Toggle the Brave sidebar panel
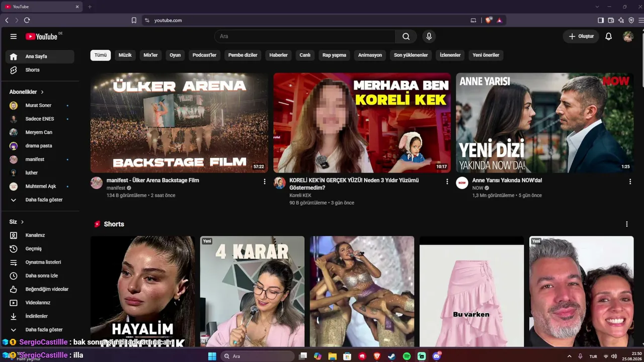The height and width of the screenshot is (362, 644). pos(601,20)
